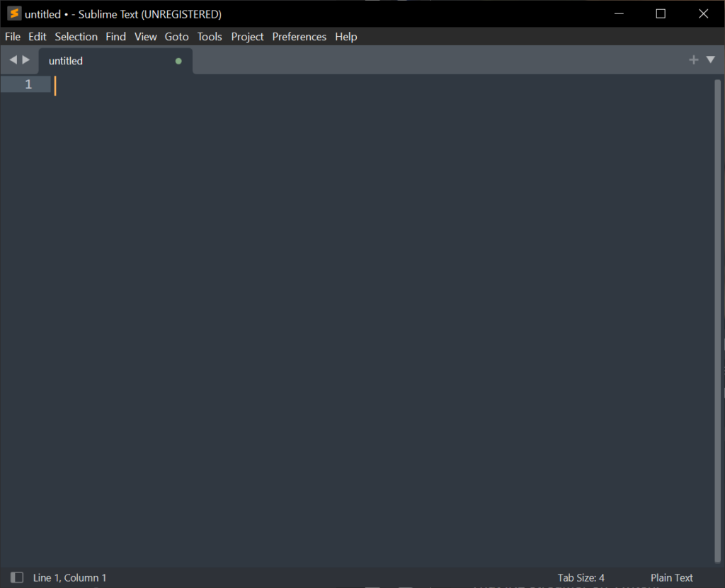The image size is (725, 588).
Task: Open the File menu
Action: pyautogui.click(x=13, y=37)
